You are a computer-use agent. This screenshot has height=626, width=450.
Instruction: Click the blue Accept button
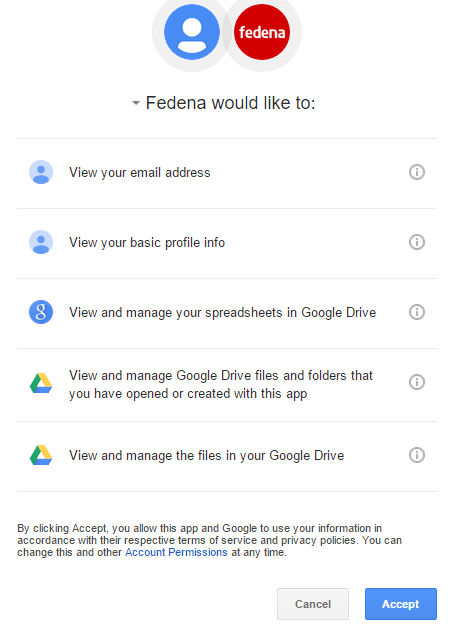click(x=400, y=604)
